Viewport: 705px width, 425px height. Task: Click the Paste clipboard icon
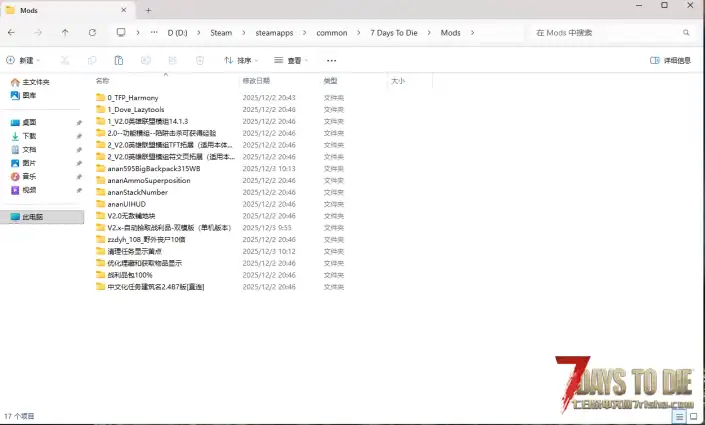click(119, 60)
